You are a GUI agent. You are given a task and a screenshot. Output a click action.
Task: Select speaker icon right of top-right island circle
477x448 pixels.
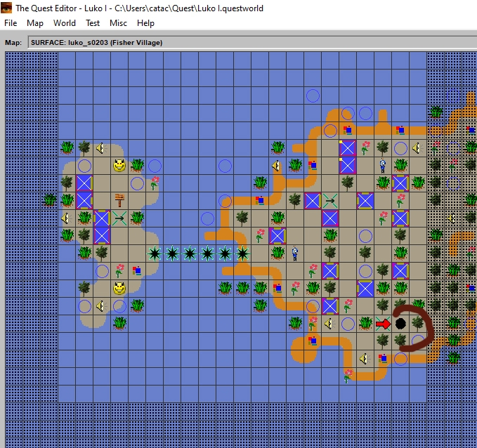[417, 148]
